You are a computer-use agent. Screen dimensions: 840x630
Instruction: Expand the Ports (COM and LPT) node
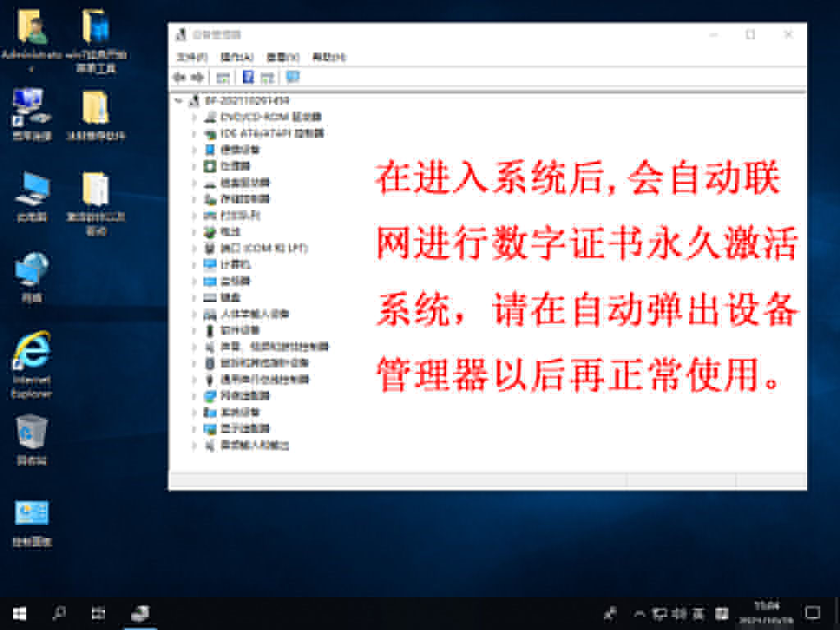(194, 248)
